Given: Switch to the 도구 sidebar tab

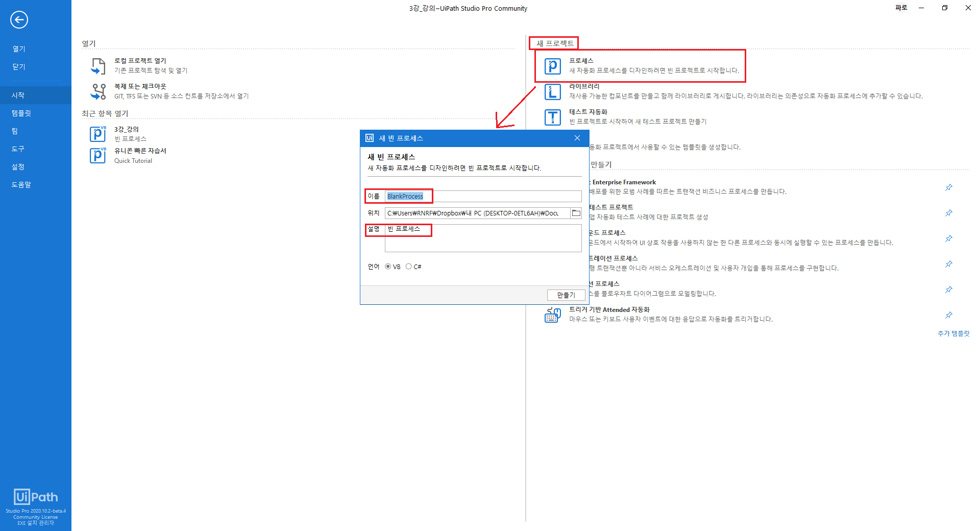Looking at the screenshot, I should 18,149.
